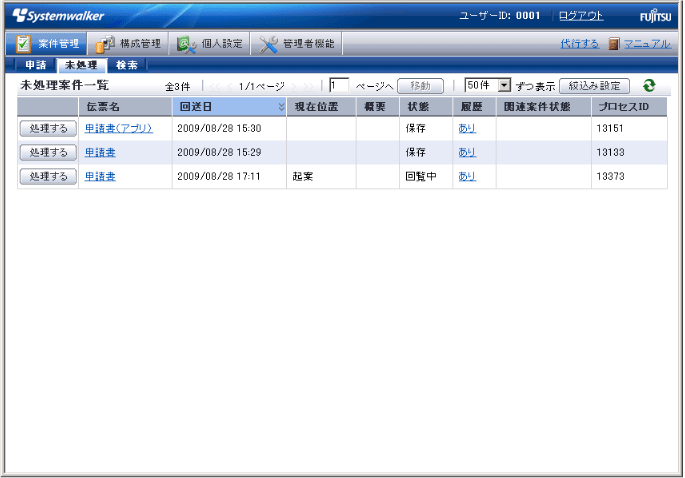685x478 pixels.
Task: Click 処理する for process 13133
Action: [48, 152]
